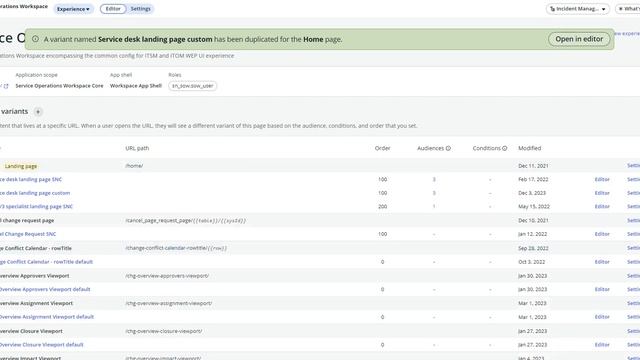Click the Conditions column header text
Image resolution: width=640 pixels, height=360 pixels.
point(487,148)
